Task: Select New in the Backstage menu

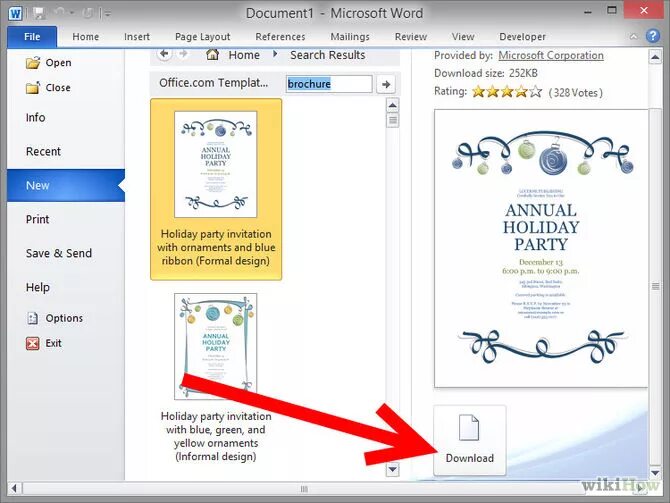Action: coord(65,185)
